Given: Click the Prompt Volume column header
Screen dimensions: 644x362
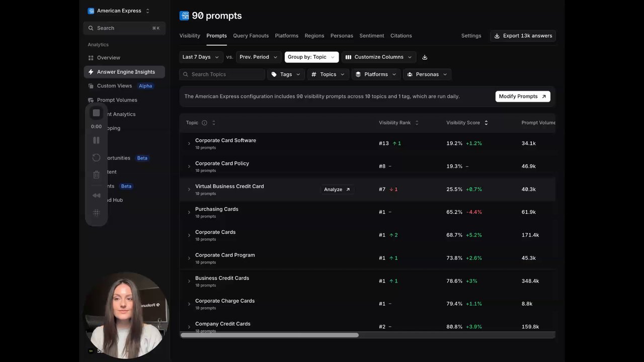Looking at the screenshot, I should click(538, 123).
